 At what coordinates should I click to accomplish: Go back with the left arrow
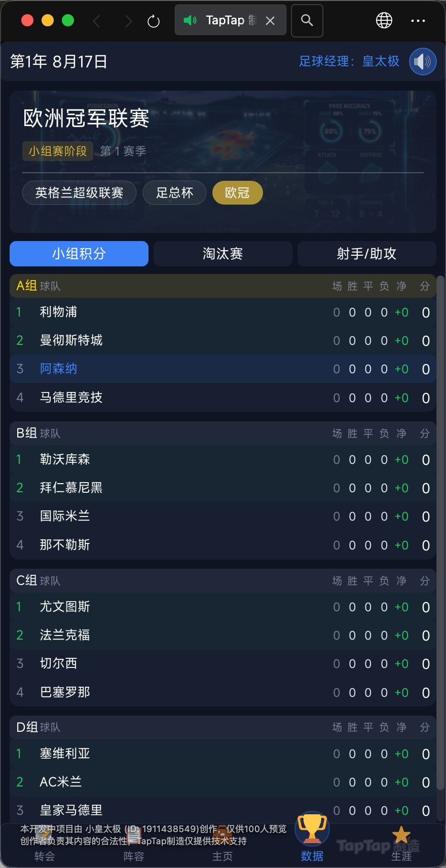(x=97, y=21)
